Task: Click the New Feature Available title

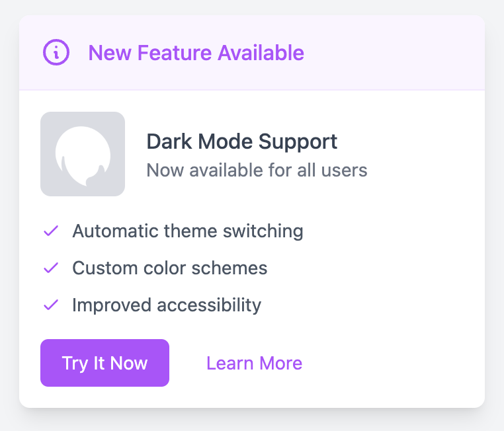Action: pos(196,53)
